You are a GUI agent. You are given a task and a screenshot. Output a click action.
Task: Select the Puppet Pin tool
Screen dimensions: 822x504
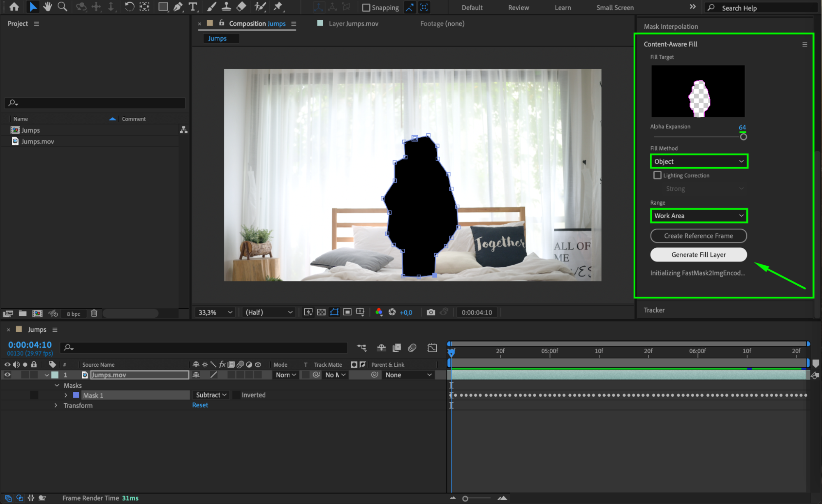(x=278, y=7)
